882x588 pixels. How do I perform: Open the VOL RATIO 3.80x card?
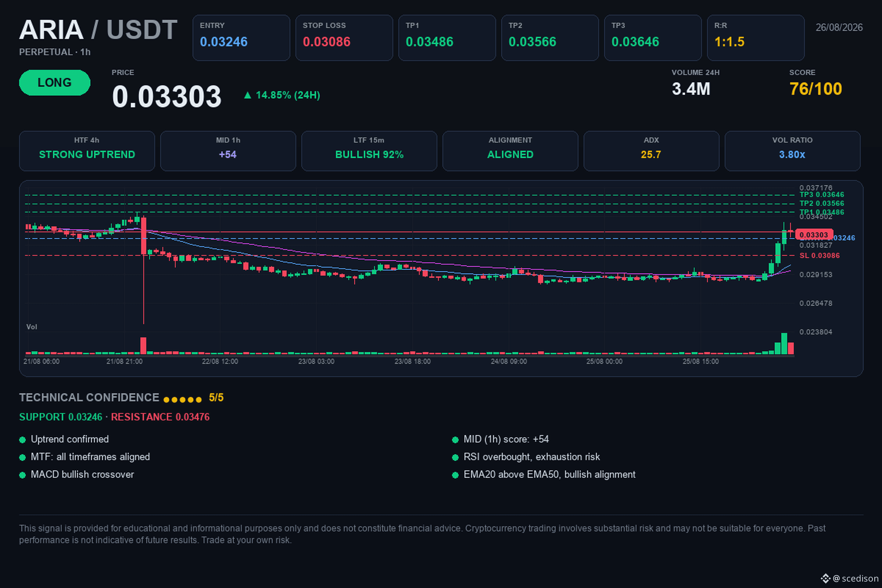792,151
